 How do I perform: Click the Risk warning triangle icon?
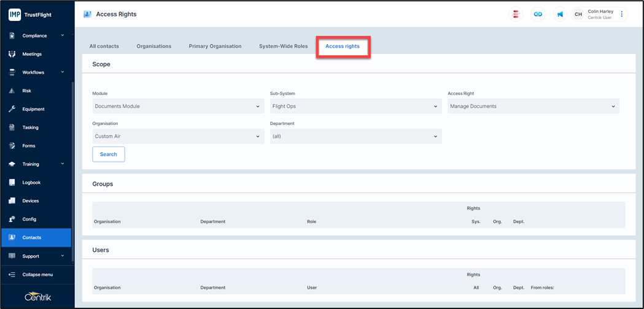pyautogui.click(x=12, y=91)
